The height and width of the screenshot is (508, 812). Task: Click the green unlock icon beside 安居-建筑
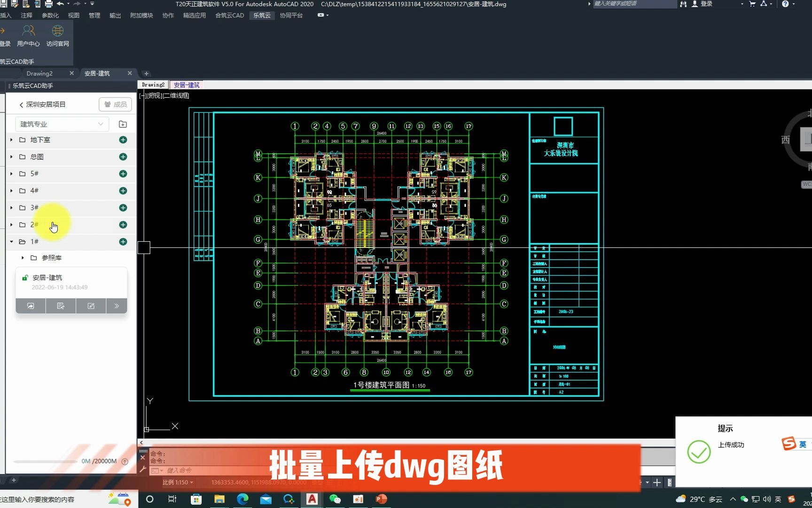coord(25,278)
